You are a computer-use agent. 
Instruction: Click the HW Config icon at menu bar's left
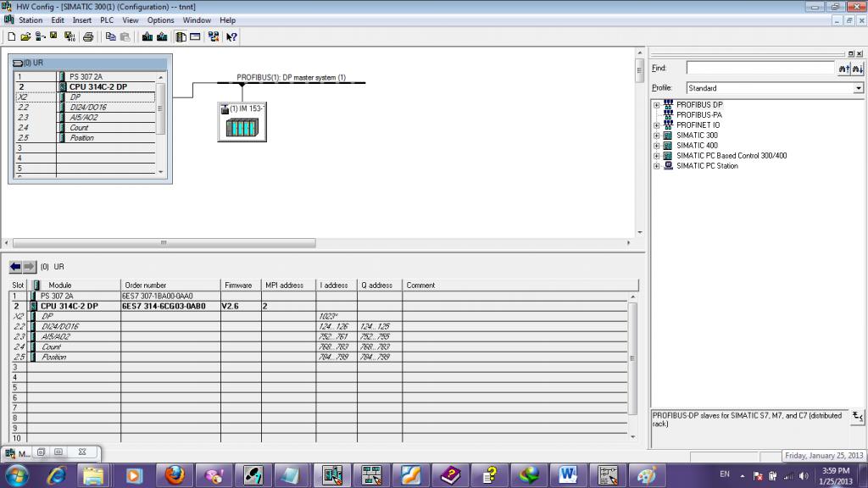8,20
